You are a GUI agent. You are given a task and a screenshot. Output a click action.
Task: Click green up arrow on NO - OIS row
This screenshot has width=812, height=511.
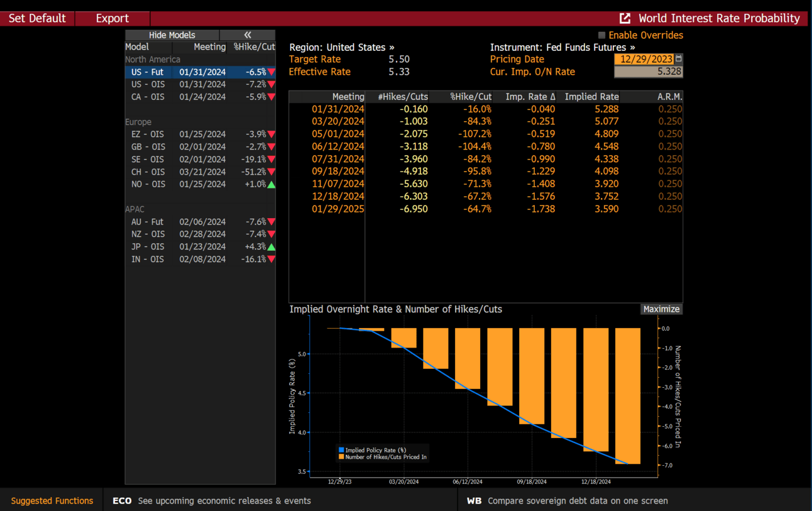(x=272, y=185)
